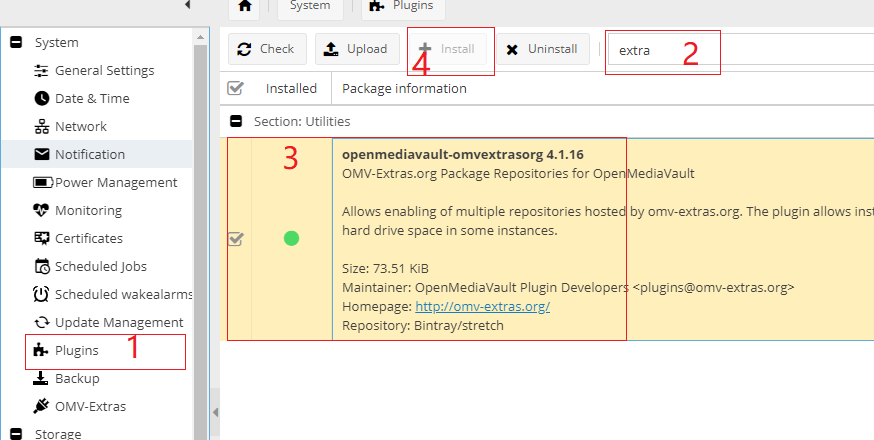Open the omv-extras.org homepage link
874x440 pixels.
483,306
